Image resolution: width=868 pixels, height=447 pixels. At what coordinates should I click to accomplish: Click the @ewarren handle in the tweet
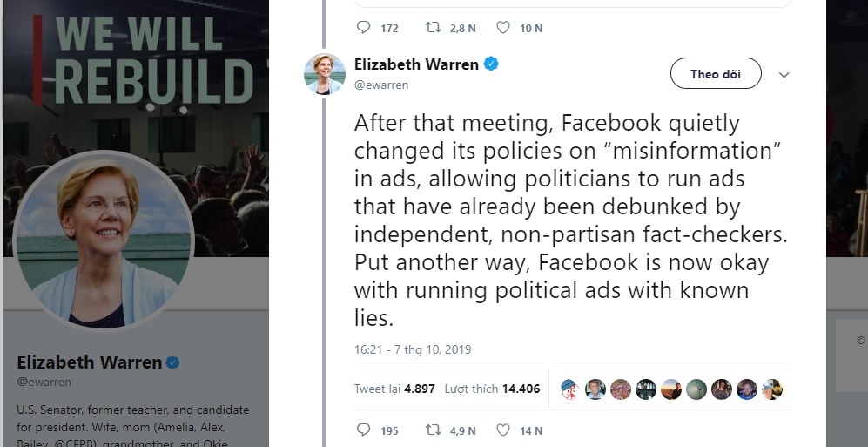point(380,85)
